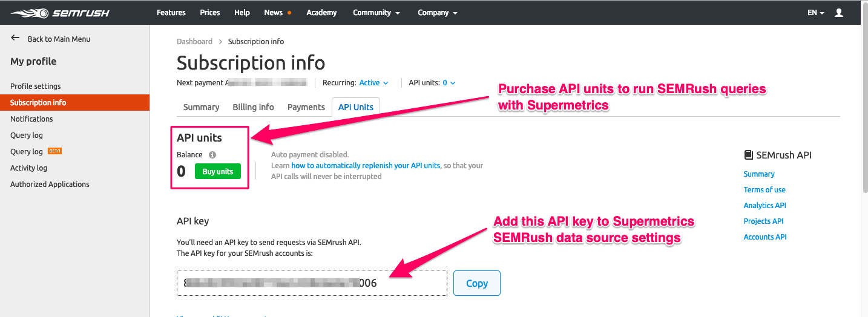Copy the API key
The image size is (868, 317).
(477, 283)
